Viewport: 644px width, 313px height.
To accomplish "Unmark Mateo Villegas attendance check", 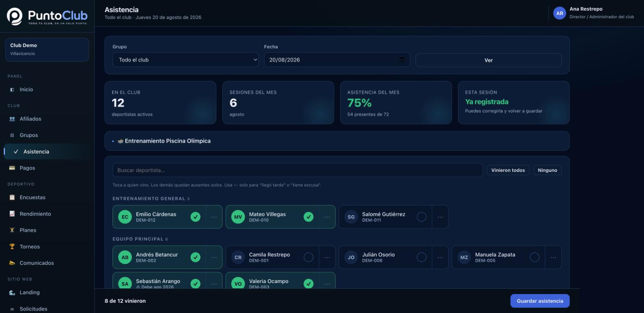I will click(x=308, y=217).
